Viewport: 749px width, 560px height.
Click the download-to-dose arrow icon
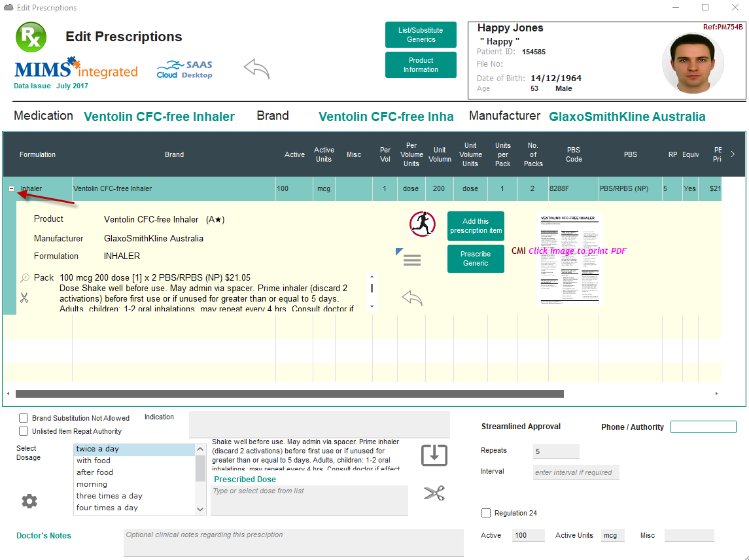coord(434,455)
